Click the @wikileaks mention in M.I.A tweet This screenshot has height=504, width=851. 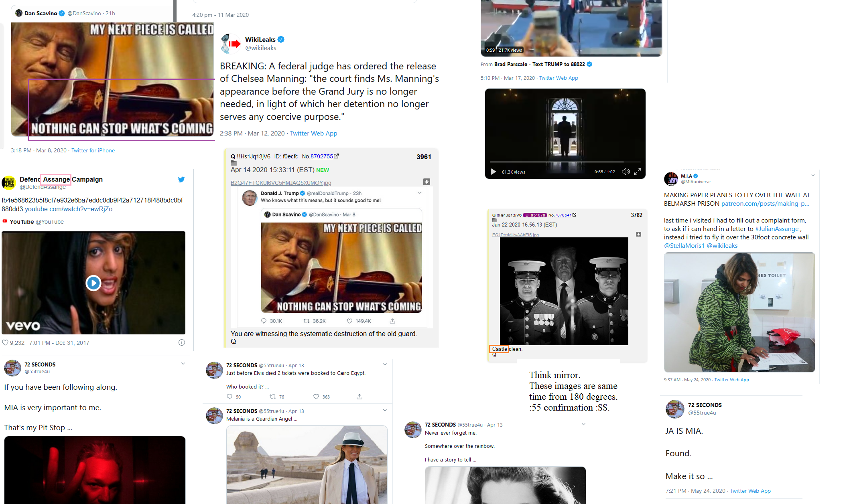tap(722, 246)
